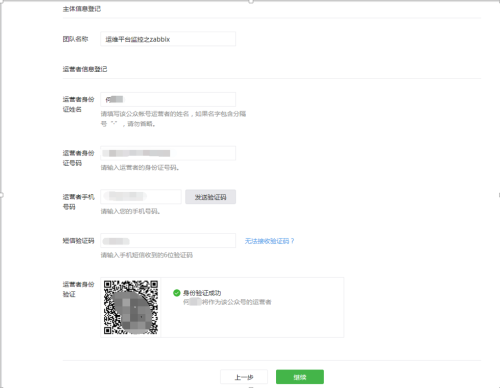Click the hint 请输入运营者的身份证号码。
The width and height of the screenshot is (500, 388).
click(140, 168)
